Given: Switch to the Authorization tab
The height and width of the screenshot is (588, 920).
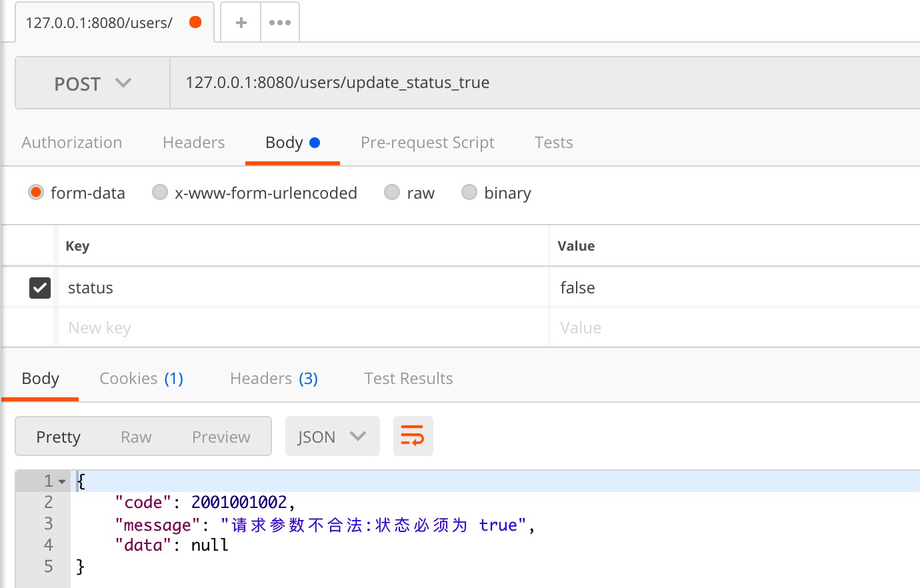Looking at the screenshot, I should (x=71, y=142).
